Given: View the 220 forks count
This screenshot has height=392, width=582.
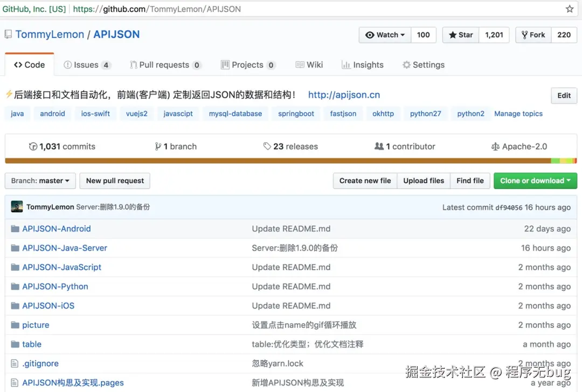Looking at the screenshot, I should 564,35.
